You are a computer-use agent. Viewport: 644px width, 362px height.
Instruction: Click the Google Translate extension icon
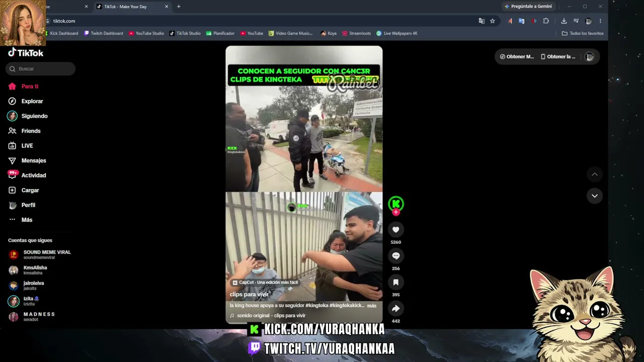522,21
